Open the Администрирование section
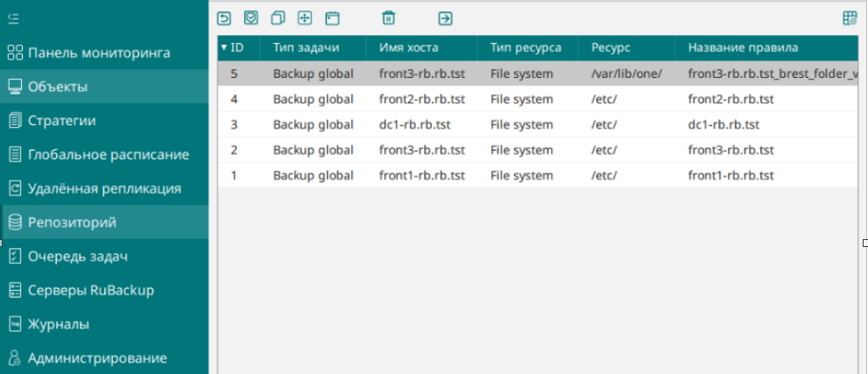Image resolution: width=868 pixels, height=374 pixels. pos(104,358)
